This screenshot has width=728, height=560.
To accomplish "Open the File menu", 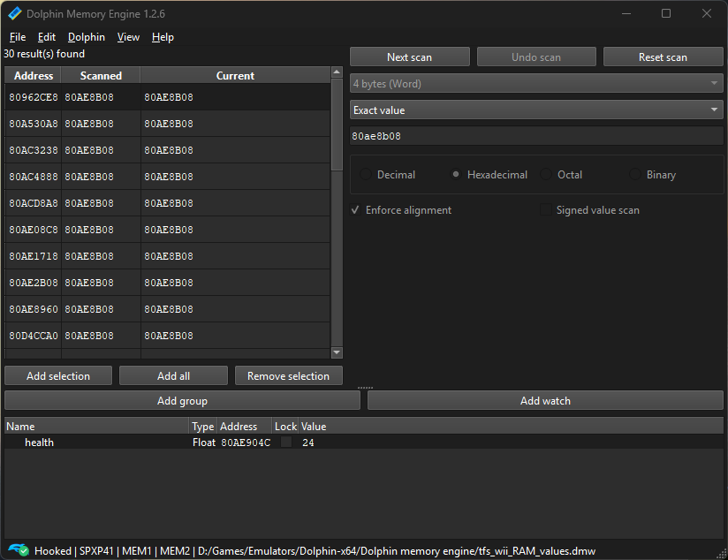I will coord(18,37).
